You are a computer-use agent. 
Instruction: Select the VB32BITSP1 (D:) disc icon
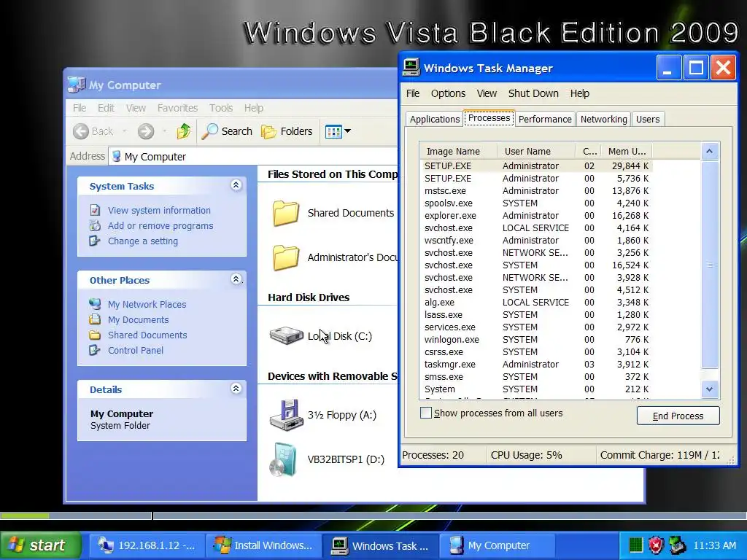click(x=283, y=459)
